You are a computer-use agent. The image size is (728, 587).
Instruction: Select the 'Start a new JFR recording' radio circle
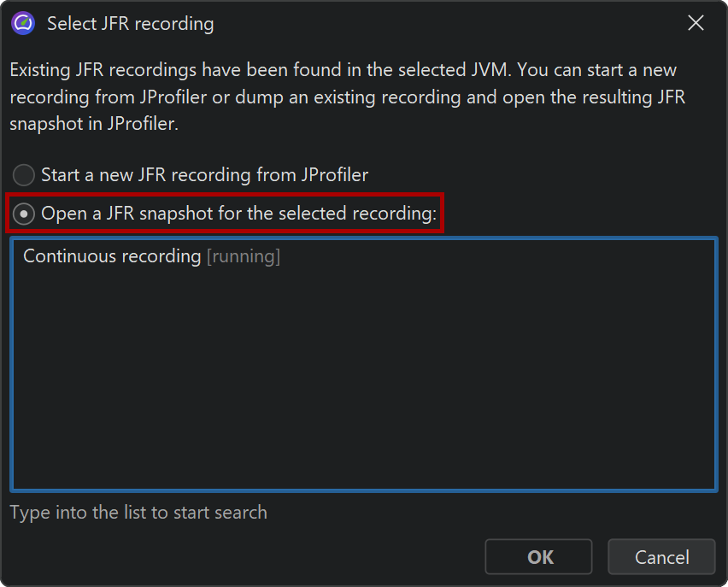click(24, 175)
